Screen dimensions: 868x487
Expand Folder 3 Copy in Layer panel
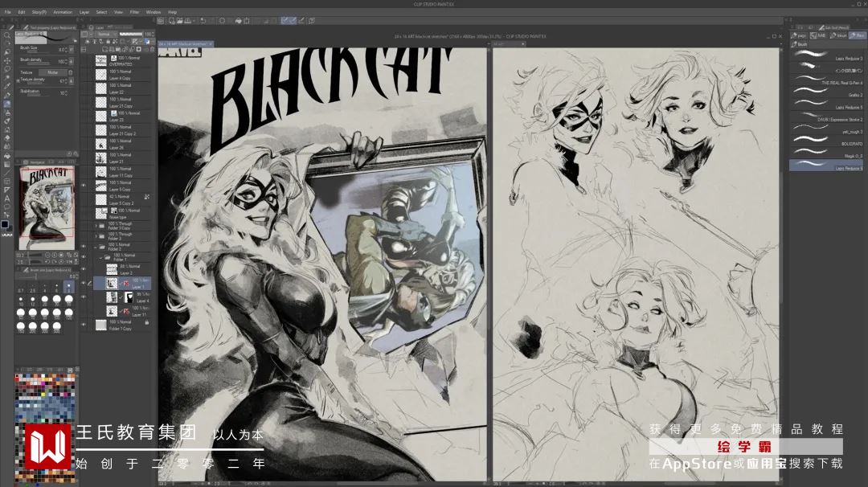pyautogui.click(x=96, y=226)
